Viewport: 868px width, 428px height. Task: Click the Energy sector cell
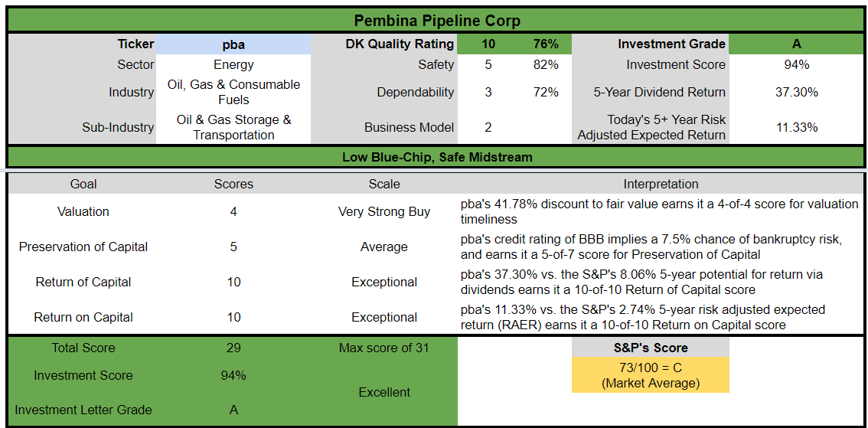pos(233,65)
